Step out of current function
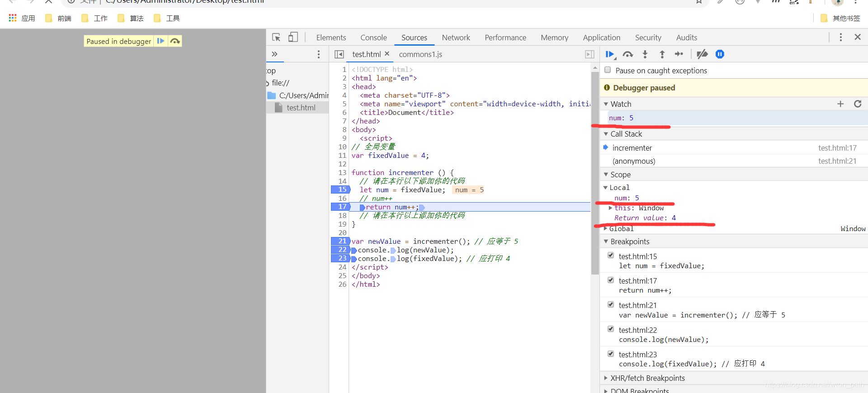Screen dimensions: 868x393 tap(662, 54)
